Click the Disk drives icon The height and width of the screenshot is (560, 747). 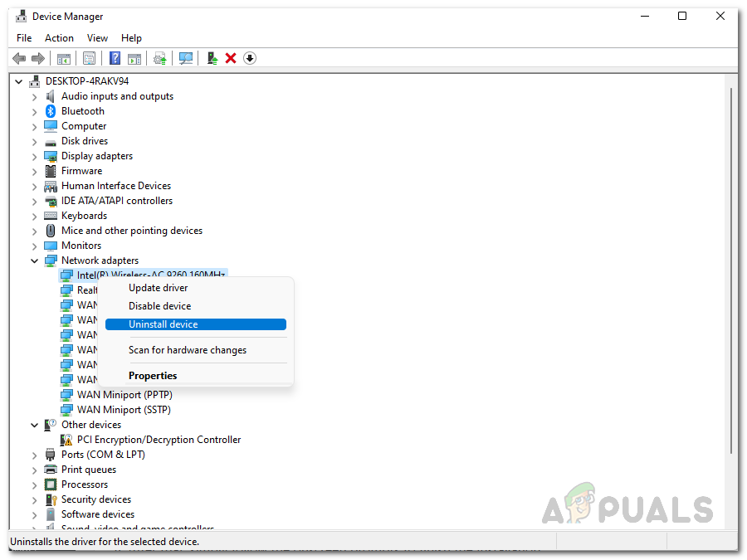point(51,142)
